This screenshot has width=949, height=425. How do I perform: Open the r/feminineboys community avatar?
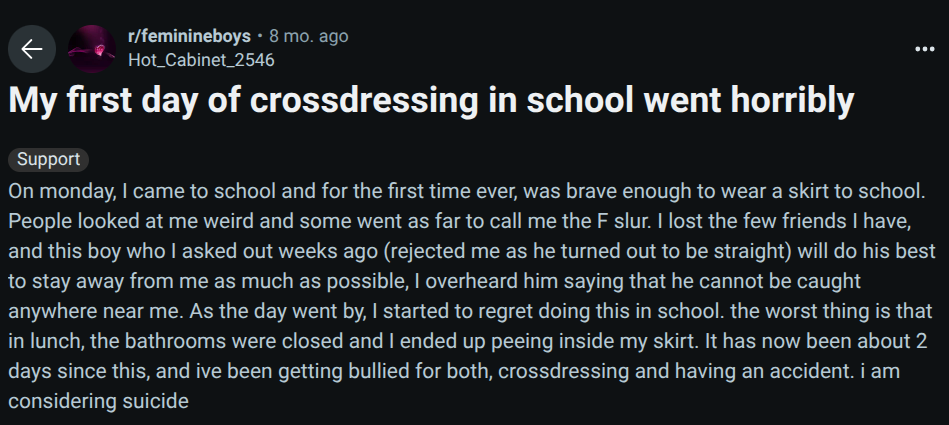[92, 48]
